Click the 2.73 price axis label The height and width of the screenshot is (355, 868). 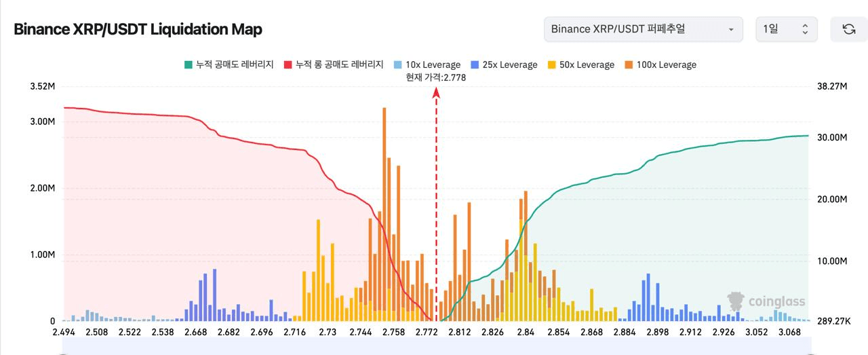328,332
